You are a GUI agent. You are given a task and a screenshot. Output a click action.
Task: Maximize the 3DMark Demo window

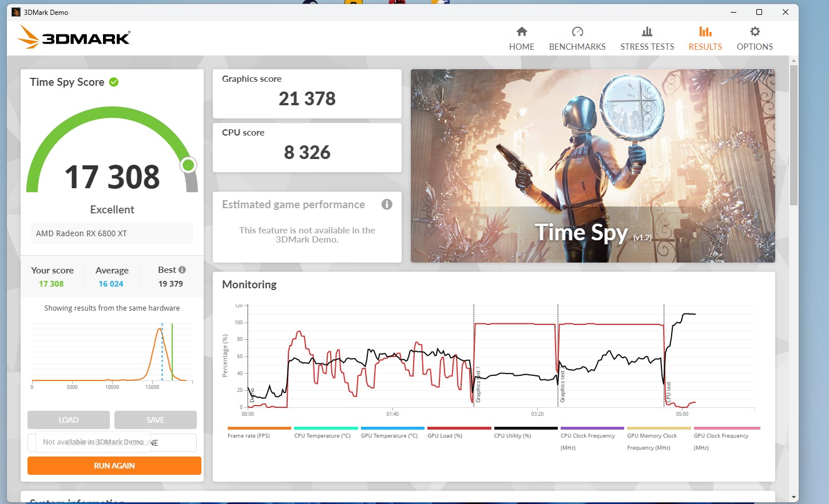pyautogui.click(x=759, y=12)
